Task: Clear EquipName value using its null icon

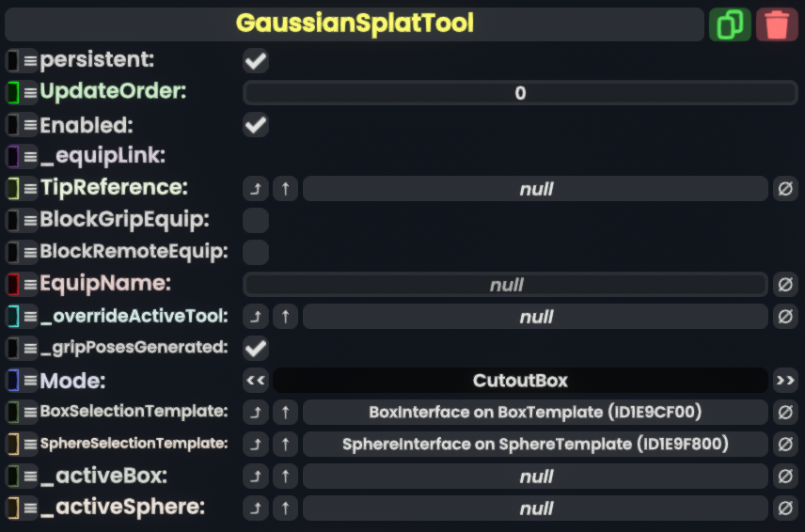Action: point(784,285)
